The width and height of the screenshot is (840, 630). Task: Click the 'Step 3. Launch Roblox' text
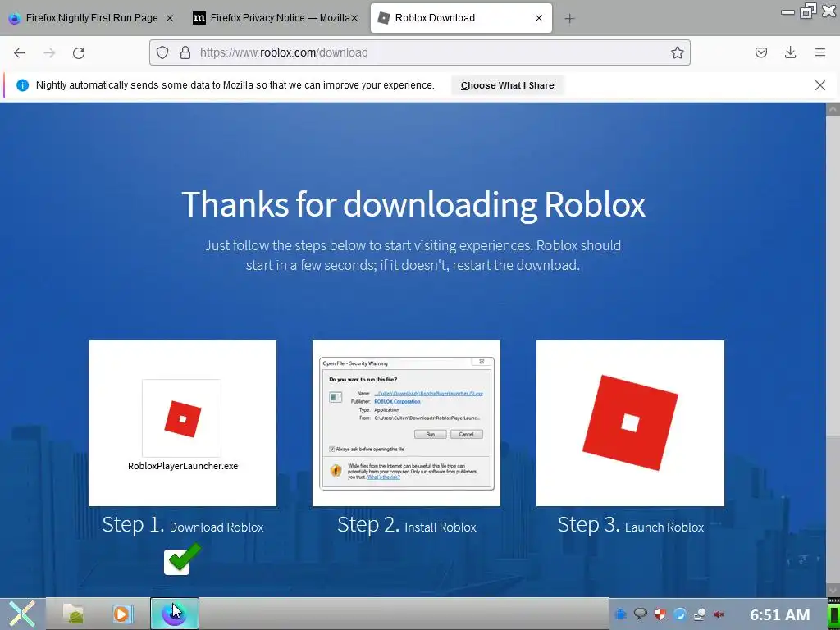coord(631,525)
